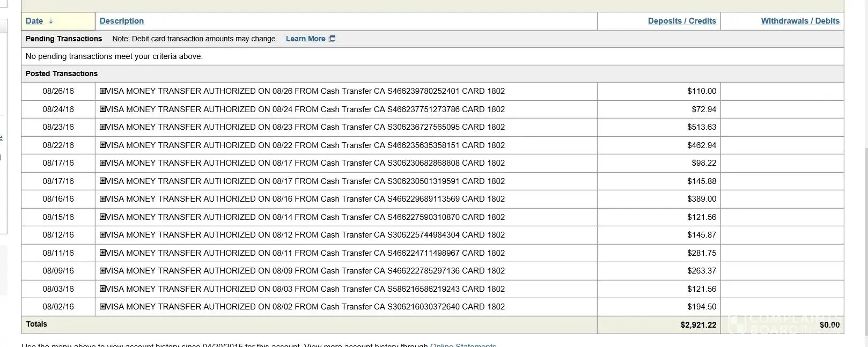Screen dimensions: 868x347
Task: Click the Learn More new-window icon
Action: [x=332, y=39]
